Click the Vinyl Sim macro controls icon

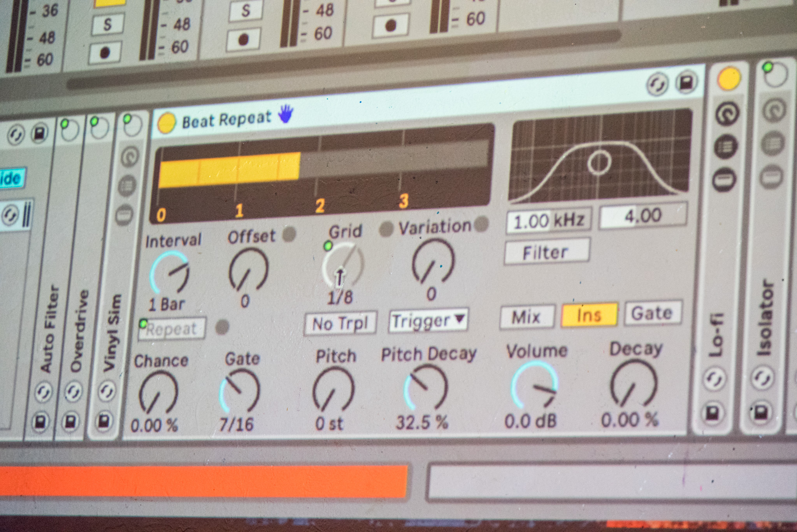(129, 156)
